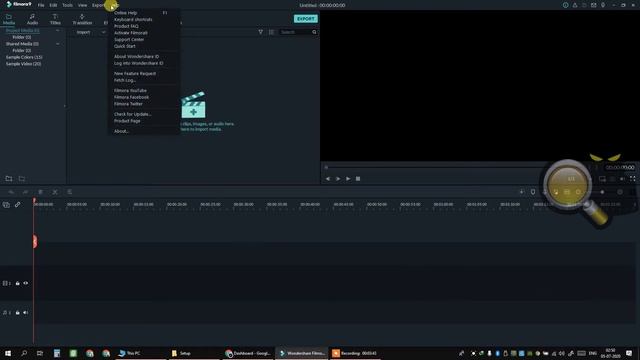Toggle the timeline auto-ripple link icon
The image size is (640, 360).
coord(18,205)
